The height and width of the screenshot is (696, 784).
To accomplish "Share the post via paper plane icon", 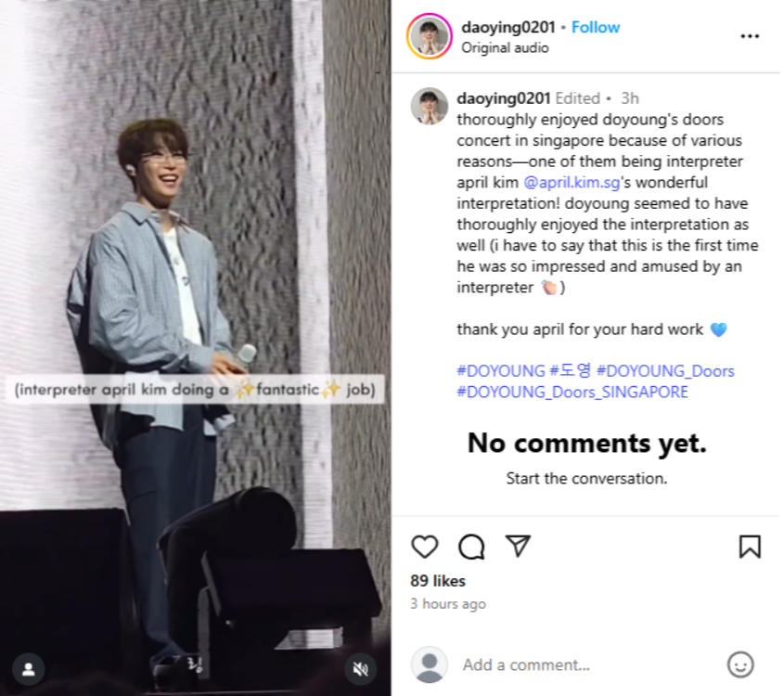I will coord(518,546).
